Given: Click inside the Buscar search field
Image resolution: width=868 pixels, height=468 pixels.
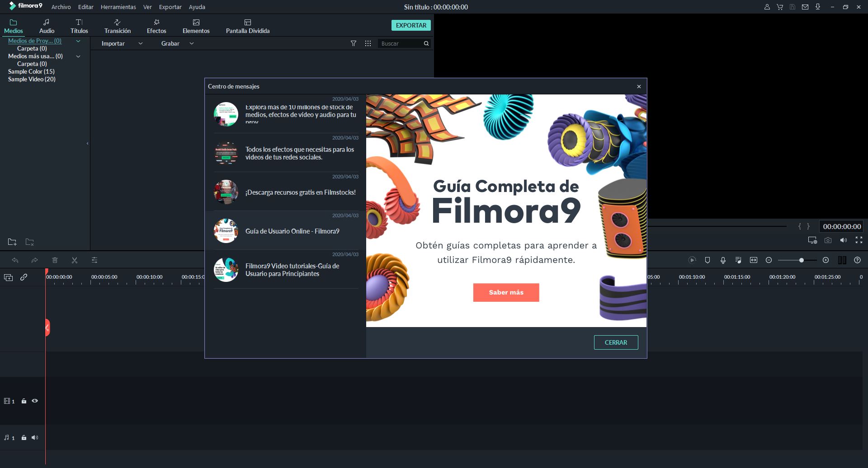Looking at the screenshot, I should [400, 43].
